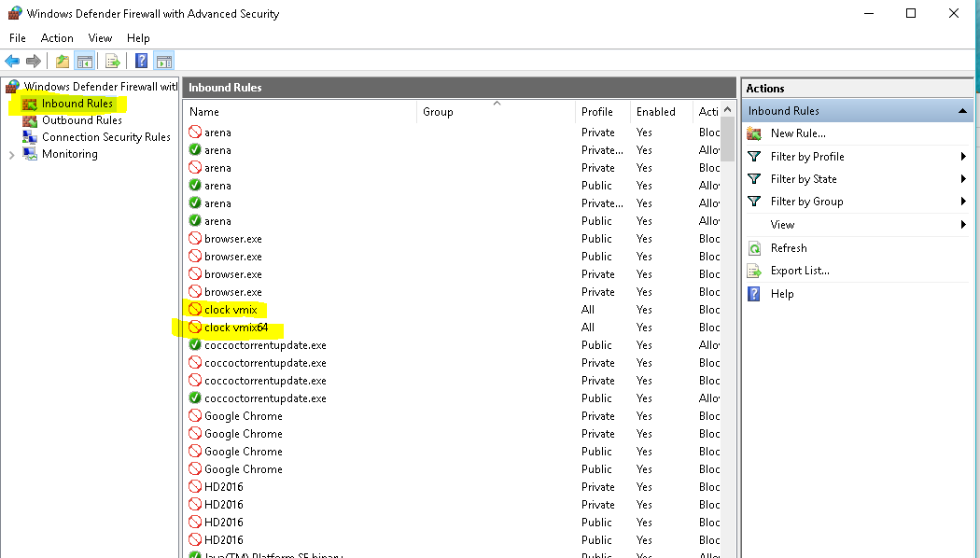Click the blue Help question mark toolbar icon

(141, 62)
